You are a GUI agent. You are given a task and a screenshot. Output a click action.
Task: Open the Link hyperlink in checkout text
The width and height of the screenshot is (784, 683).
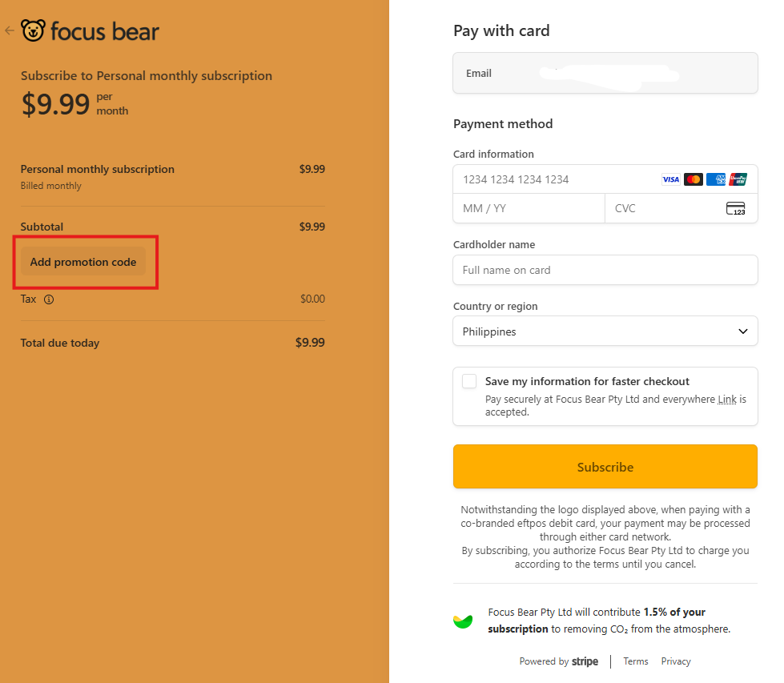coord(726,399)
